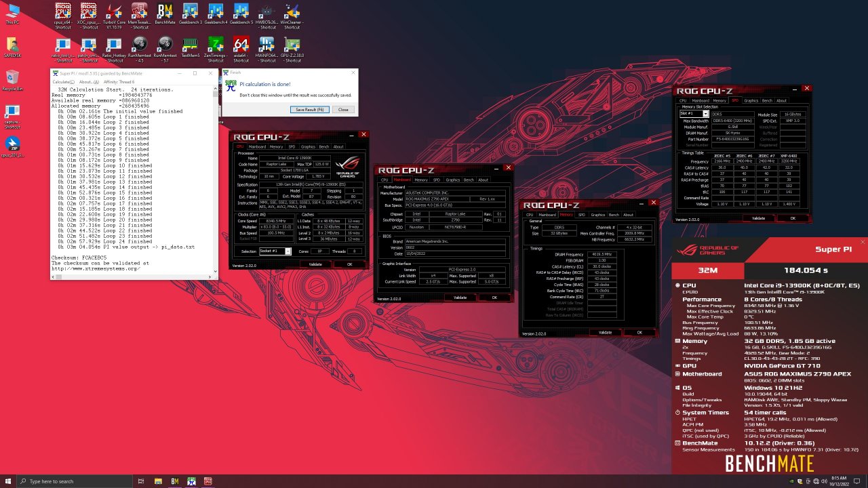Open the XOC_cpuz desktop shortcut
The height and width of the screenshot is (488, 868).
pos(89,16)
